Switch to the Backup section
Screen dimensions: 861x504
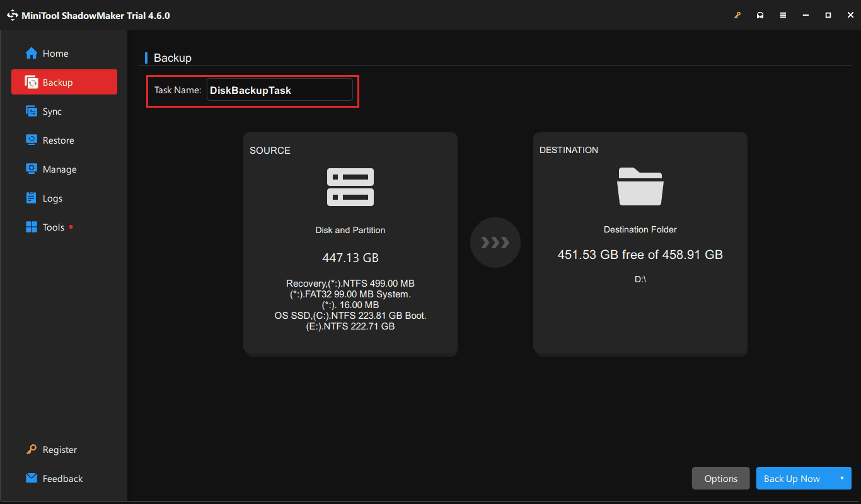coord(64,83)
